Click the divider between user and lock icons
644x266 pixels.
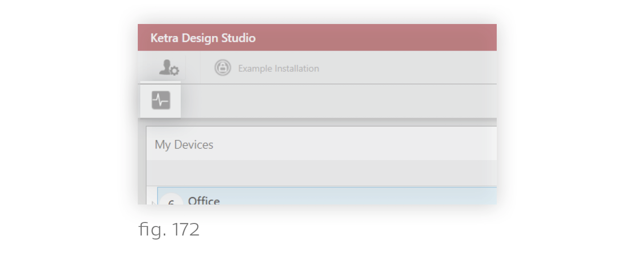[200, 67]
